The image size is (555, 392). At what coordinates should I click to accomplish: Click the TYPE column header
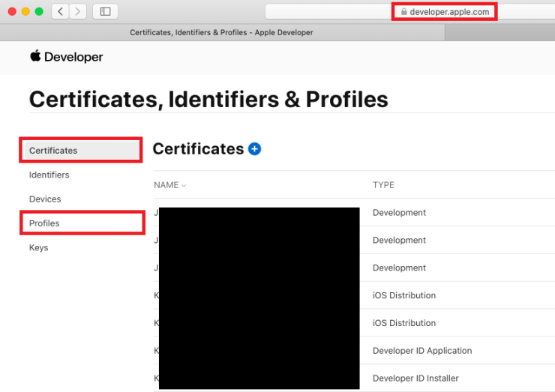coord(383,185)
